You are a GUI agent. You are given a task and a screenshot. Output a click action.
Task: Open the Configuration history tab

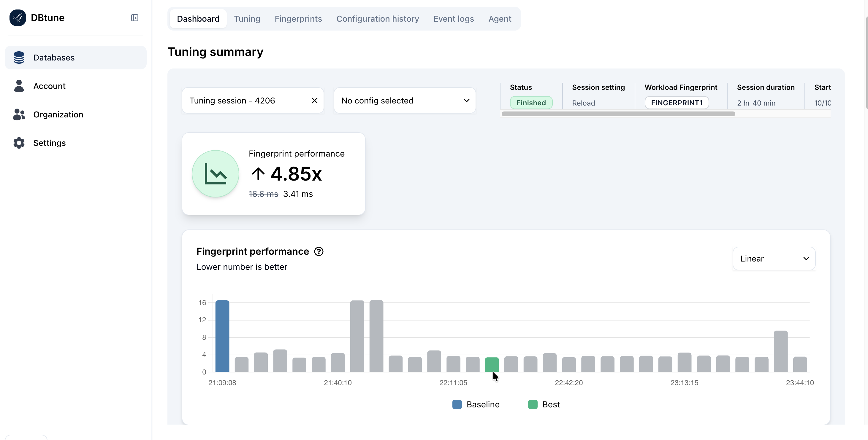[377, 19]
